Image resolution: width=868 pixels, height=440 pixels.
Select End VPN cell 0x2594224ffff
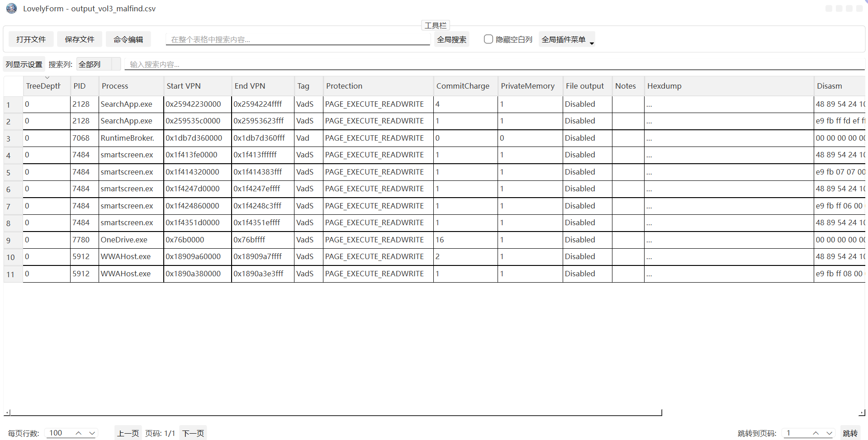point(263,104)
